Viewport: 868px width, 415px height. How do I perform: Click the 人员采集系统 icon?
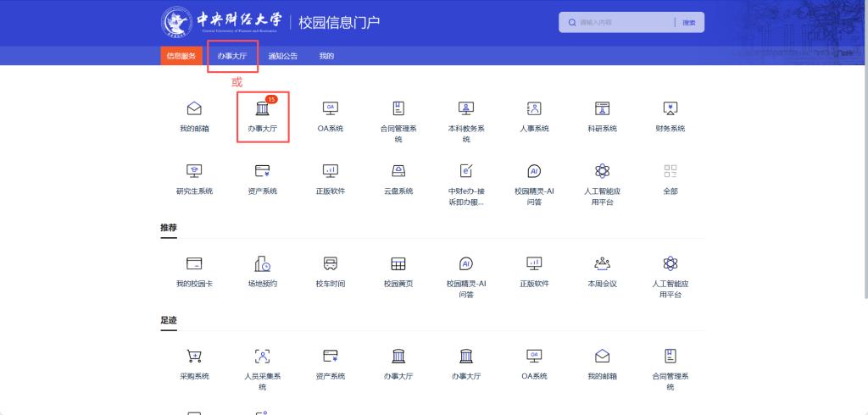[262, 357]
